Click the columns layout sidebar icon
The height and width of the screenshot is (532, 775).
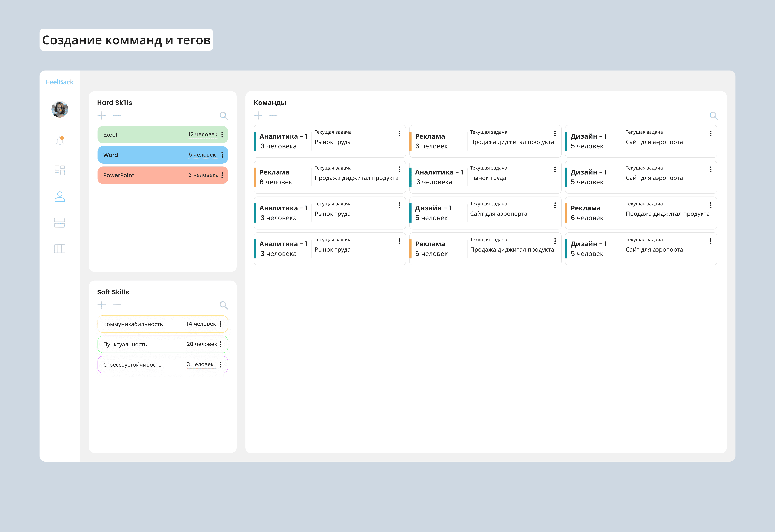pyautogui.click(x=60, y=249)
